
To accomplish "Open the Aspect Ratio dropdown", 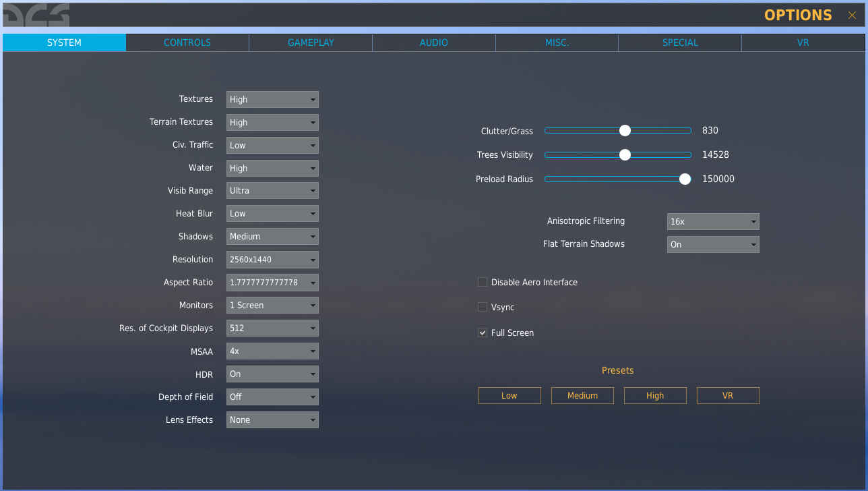I will point(272,283).
